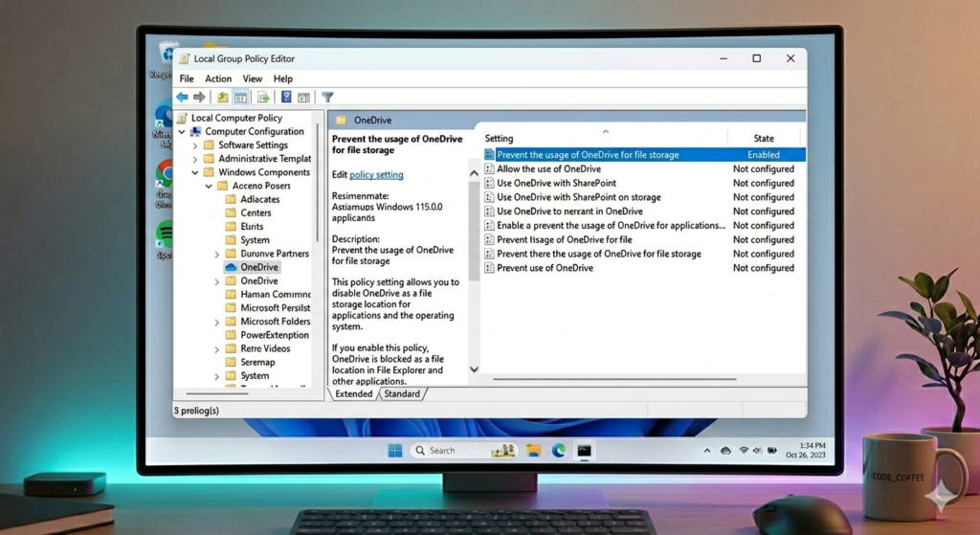Select the PowerExtenption folder
Viewport: 980px width, 535px height.
pos(275,335)
